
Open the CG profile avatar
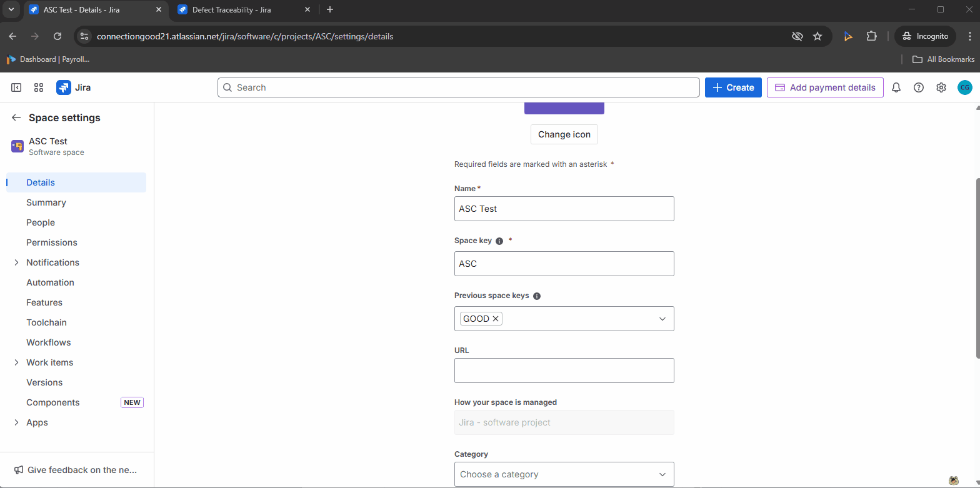(964, 87)
